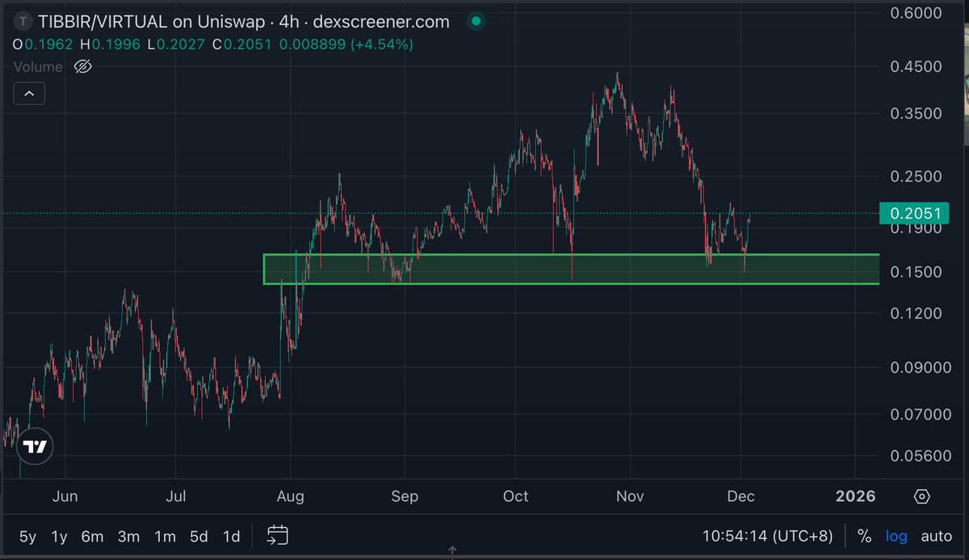Collapse the legend with the chevron button

(29, 93)
